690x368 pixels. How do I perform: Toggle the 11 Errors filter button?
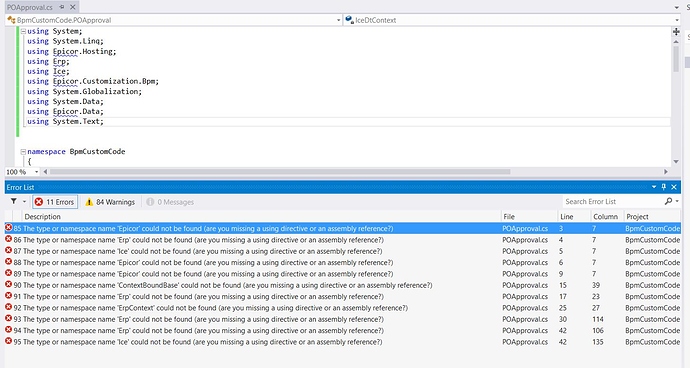pyautogui.click(x=55, y=202)
